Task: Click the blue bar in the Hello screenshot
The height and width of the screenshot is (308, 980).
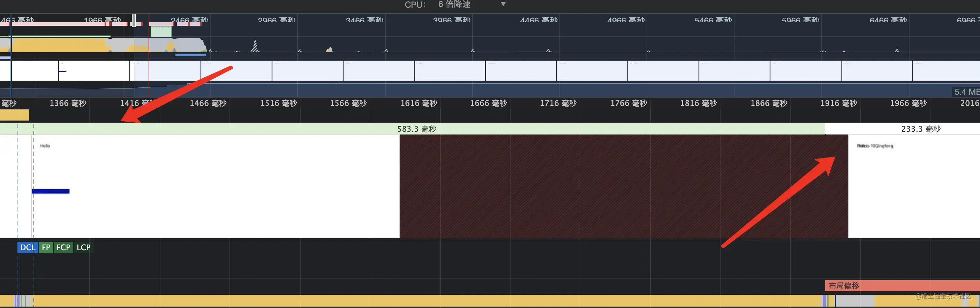Action: pyautogui.click(x=51, y=191)
